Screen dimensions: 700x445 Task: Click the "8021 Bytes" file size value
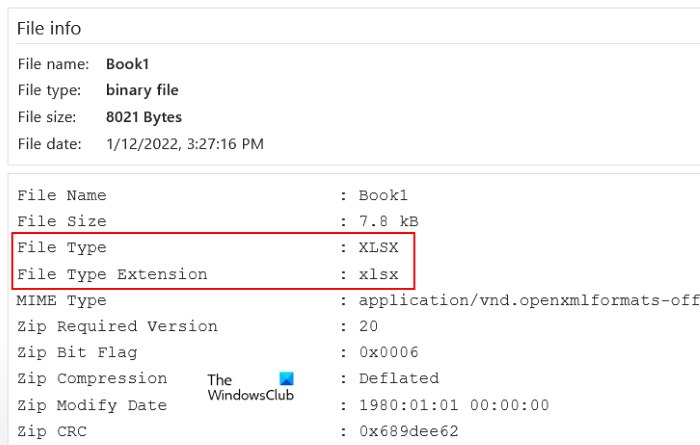click(145, 117)
